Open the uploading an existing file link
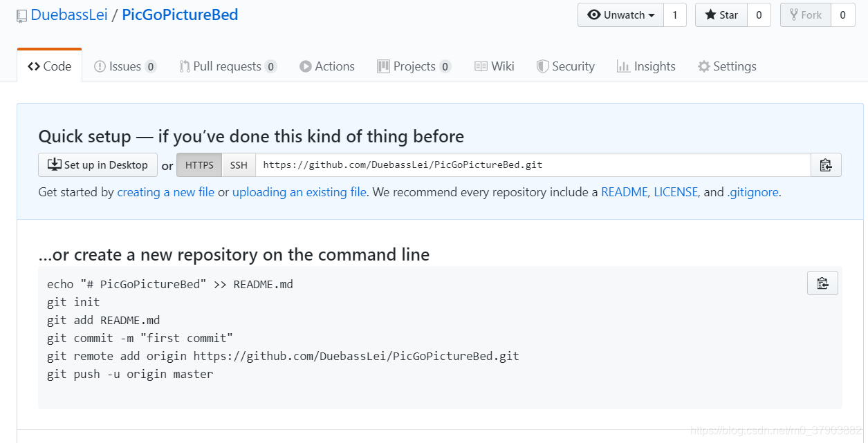Viewport: 868px width, 443px height. tap(299, 192)
